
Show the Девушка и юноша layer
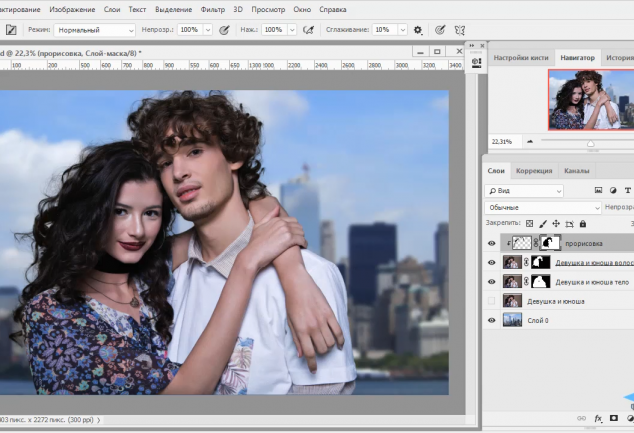click(491, 301)
